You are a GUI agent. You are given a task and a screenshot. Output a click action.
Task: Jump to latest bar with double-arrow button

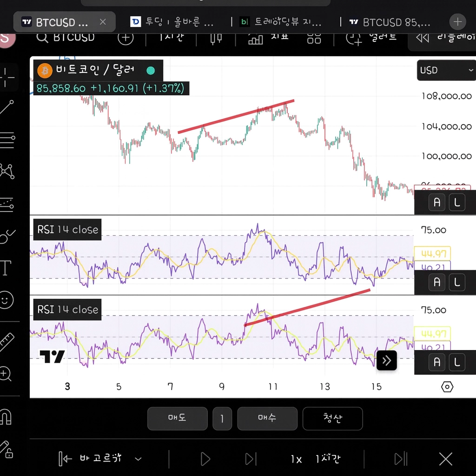[386, 360]
